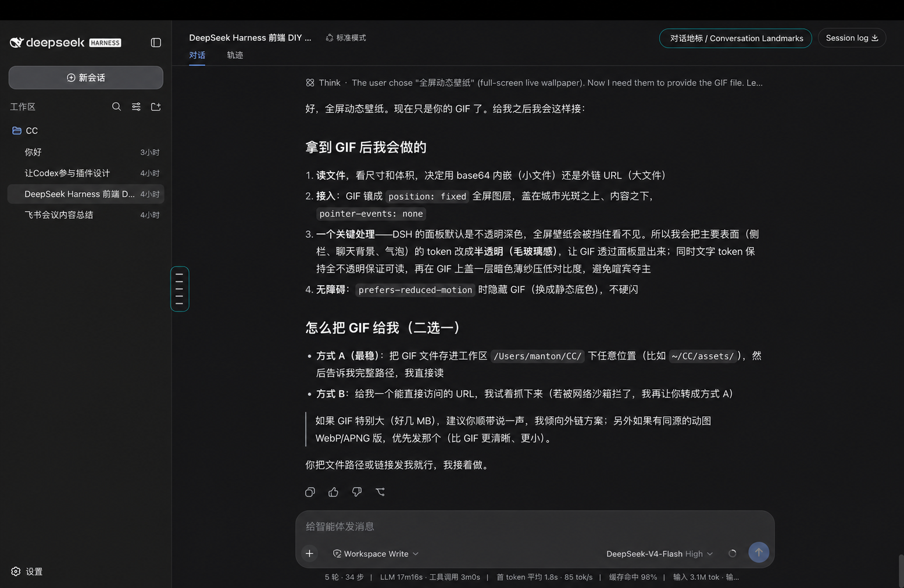This screenshot has width=904, height=588.
Task: Click the DeepSeek whale logo
Action: click(x=17, y=42)
